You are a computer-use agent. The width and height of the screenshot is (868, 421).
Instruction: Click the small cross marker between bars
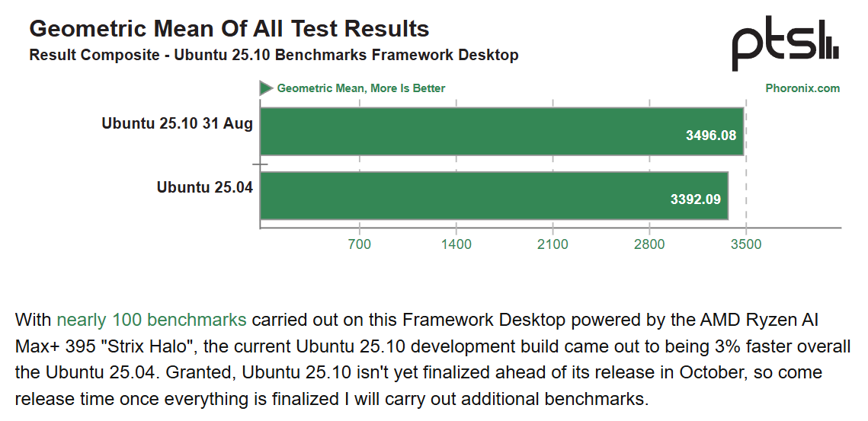click(261, 164)
